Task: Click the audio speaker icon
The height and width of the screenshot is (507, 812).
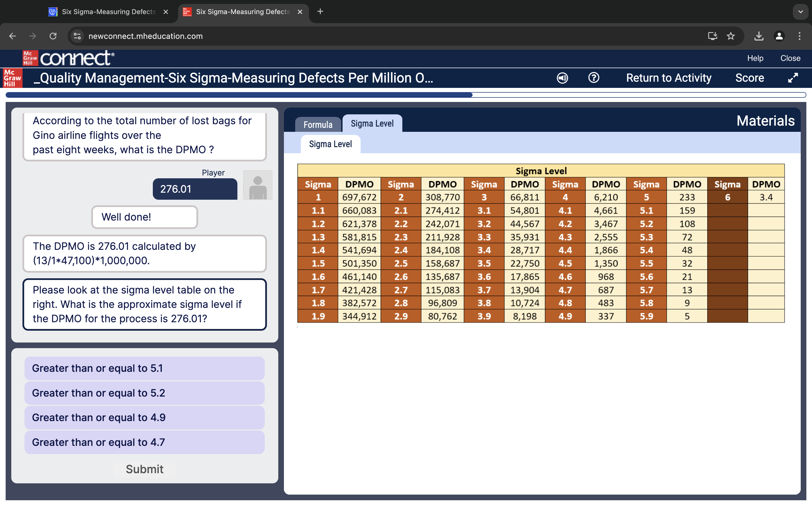Action: click(562, 78)
